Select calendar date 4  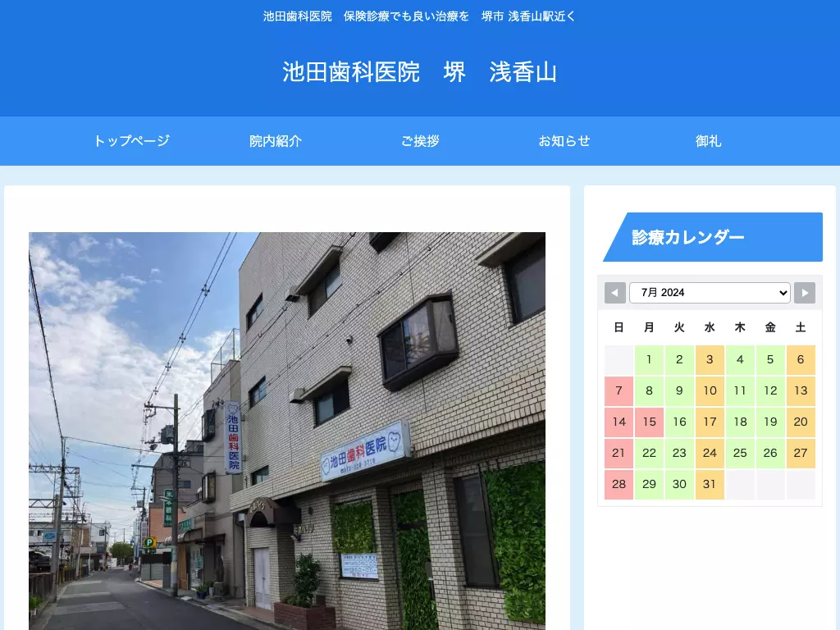point(740,359)
